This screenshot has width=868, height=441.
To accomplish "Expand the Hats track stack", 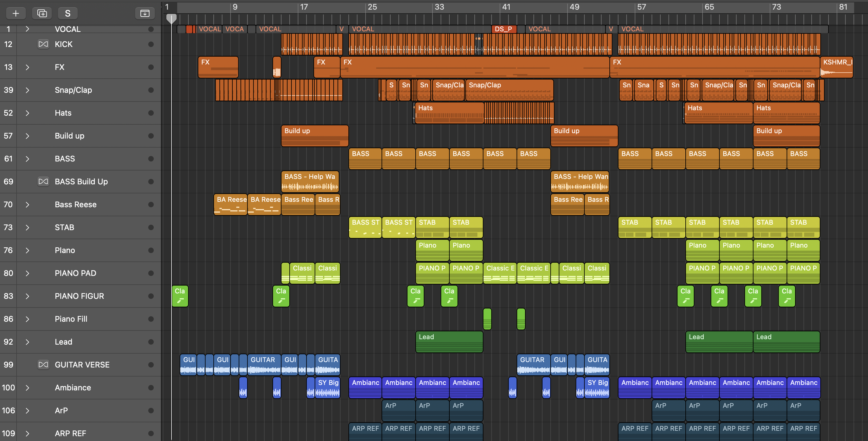I will 27,113.
